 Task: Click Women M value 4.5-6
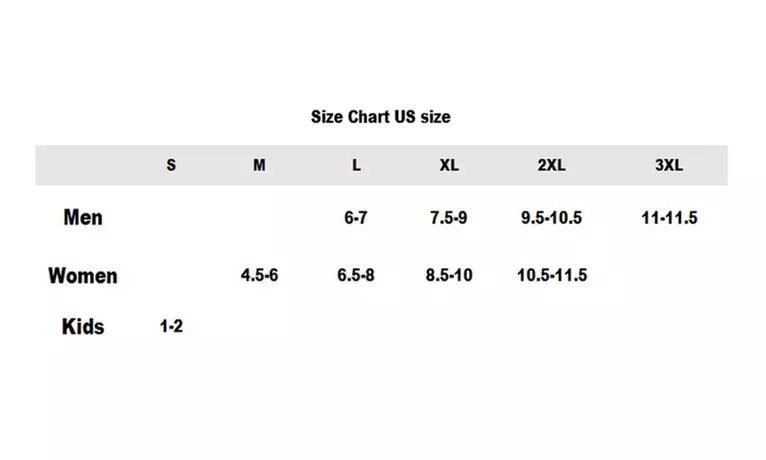point(259,275)
